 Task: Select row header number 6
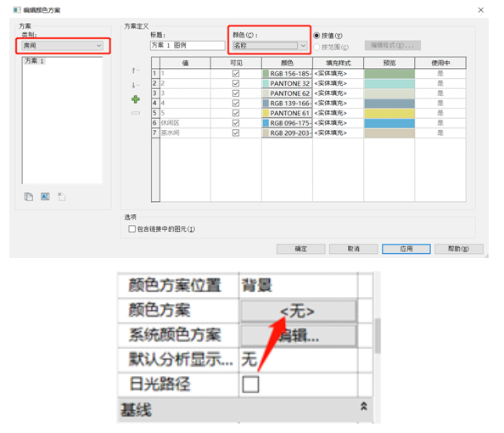tap(155, 123)
